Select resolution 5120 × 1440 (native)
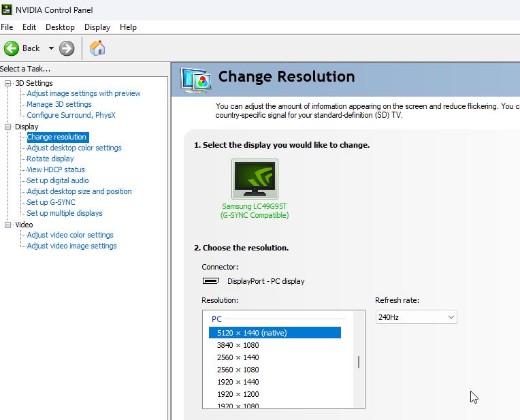This screenshot has width=520, height=420. coord(275,333)
